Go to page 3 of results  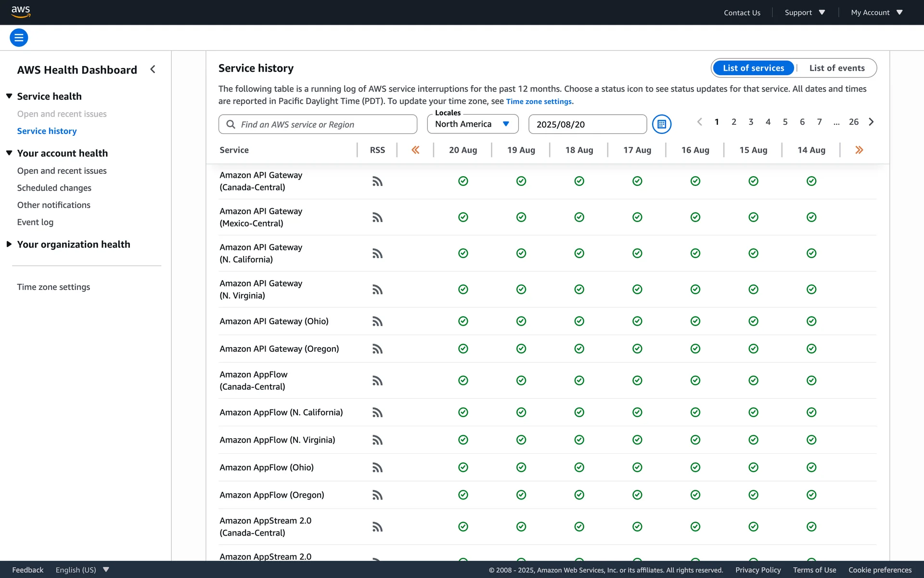[751, 122]
